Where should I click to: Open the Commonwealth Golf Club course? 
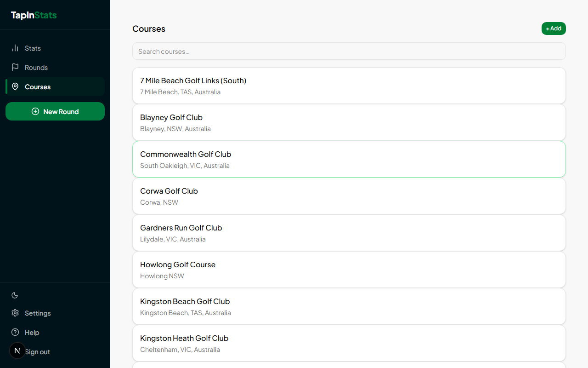pos(349,159)
